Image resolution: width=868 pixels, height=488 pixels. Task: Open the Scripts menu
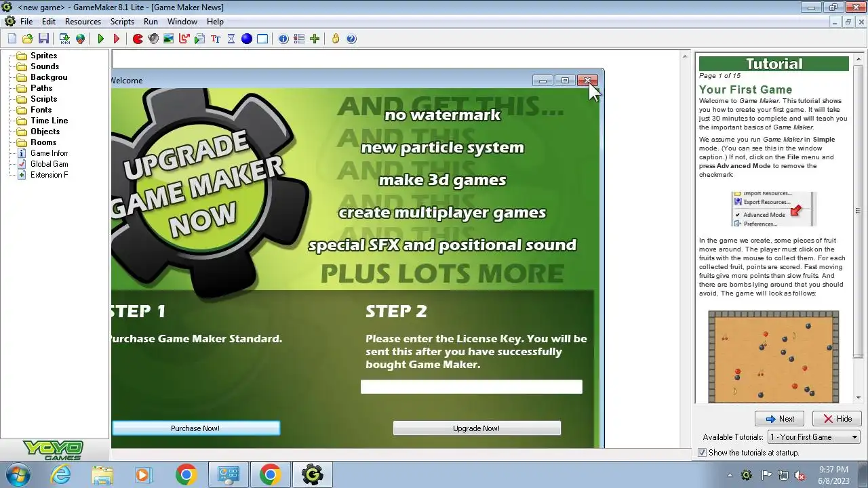pyautogui.click(x=122, y=22)
